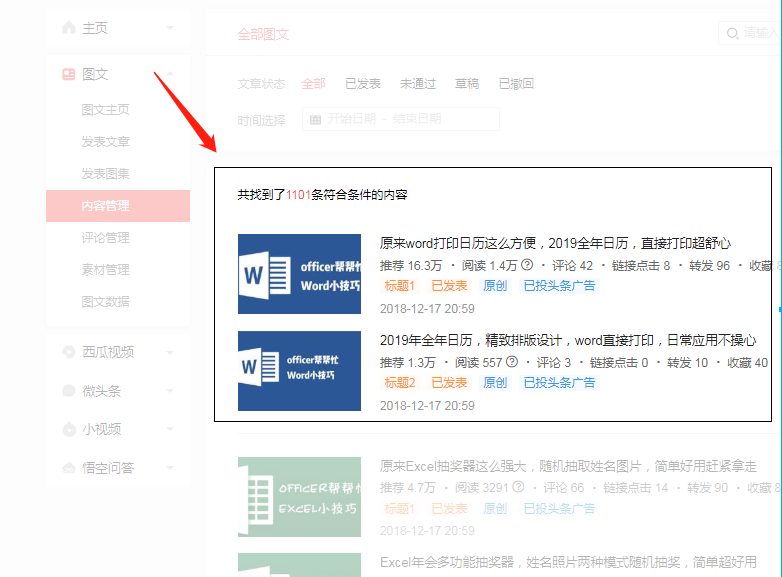Open 图文主页 in the sidebar
This screenshot has width=782, height=577.
click(x=105, y=109)
